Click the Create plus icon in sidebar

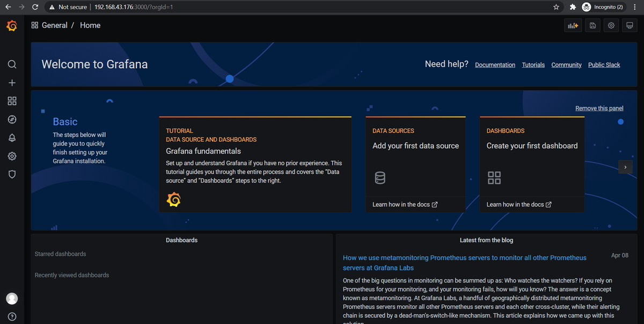click(12, 83)
